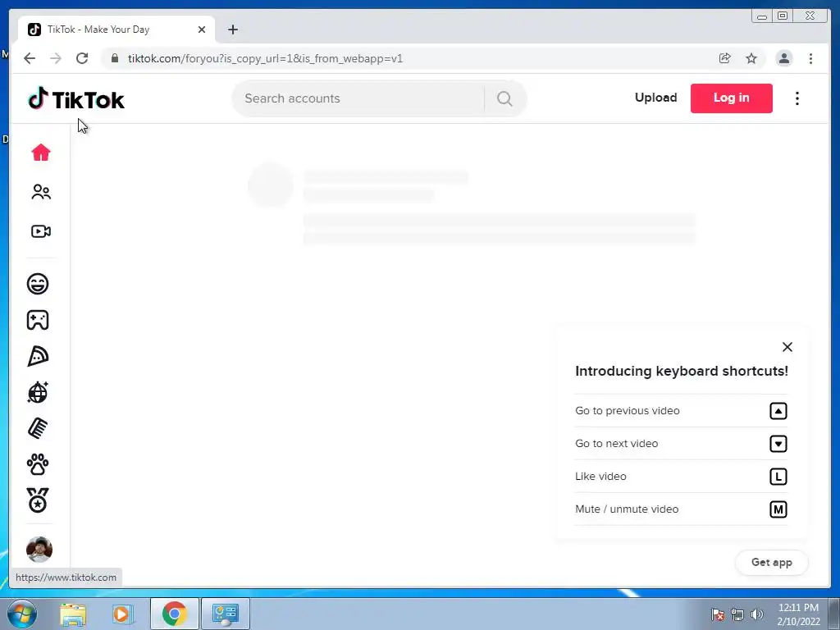The image size is (840, 630).
Task: Open the Chrome three-dot menu
Action: click(x=810, y=58)
